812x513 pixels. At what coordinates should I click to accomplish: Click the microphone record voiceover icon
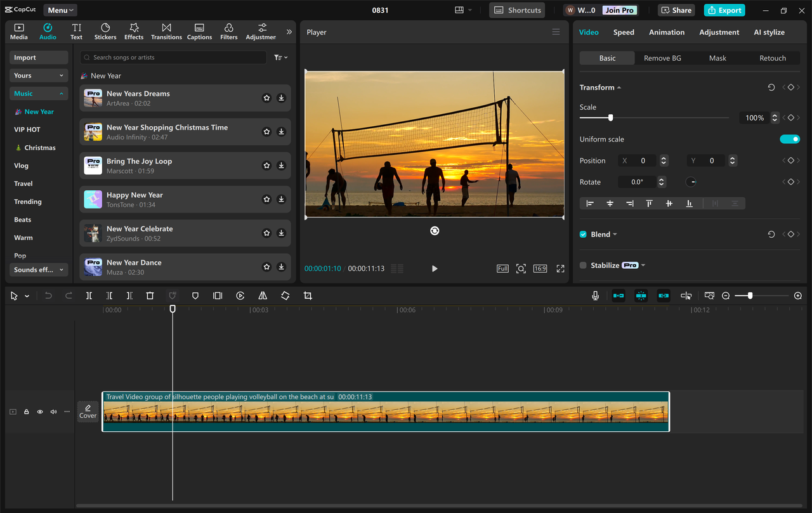595,296
